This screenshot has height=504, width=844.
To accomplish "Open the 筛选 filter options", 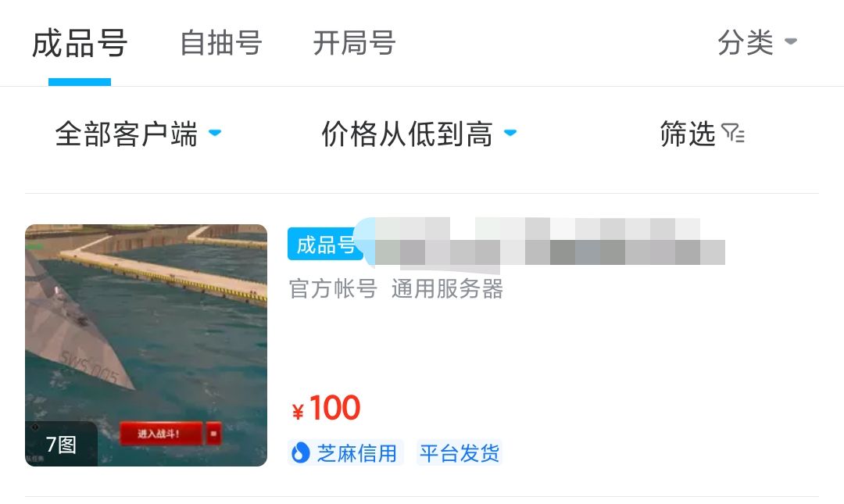I will 702,134.
